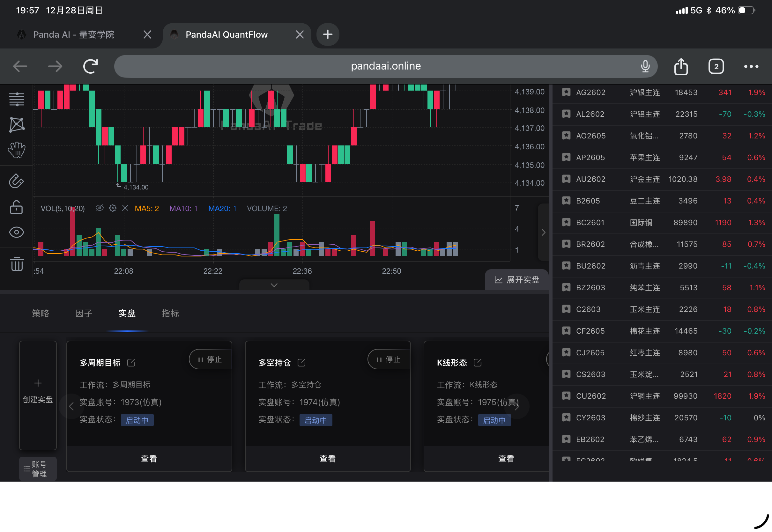View details of 多空持仓 card
Viewport: 772px width, 532px height.
(x=328, y=459)
